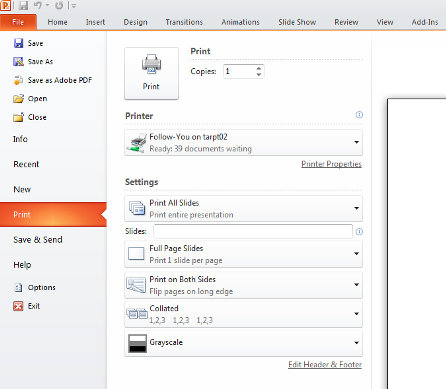Click the Redo icon in quick access toolbar

click(x=59, y=5)
